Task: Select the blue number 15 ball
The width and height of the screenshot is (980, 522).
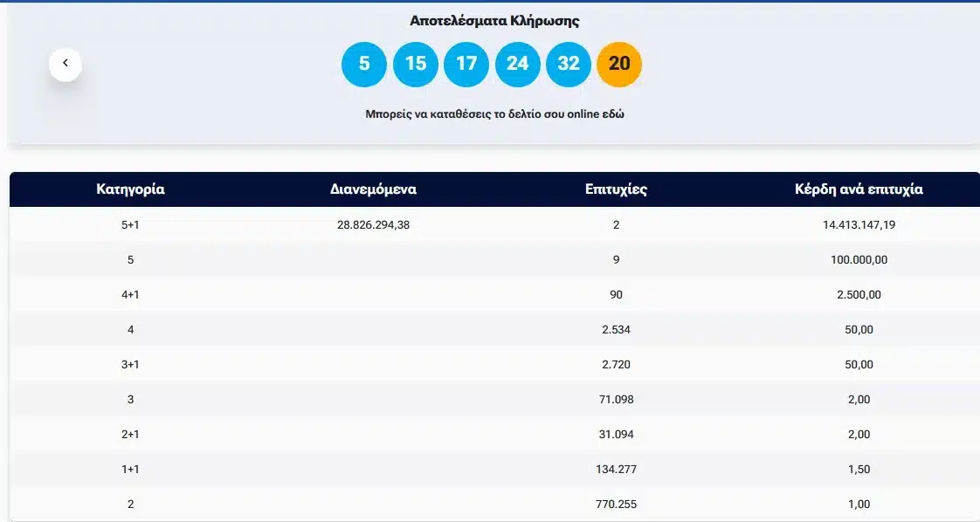Action: (416, 65)
